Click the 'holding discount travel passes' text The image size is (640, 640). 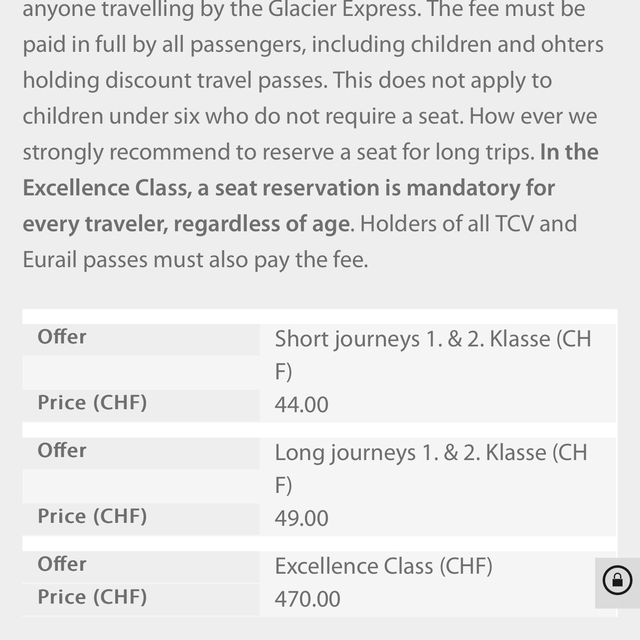[x=175, y=80]
